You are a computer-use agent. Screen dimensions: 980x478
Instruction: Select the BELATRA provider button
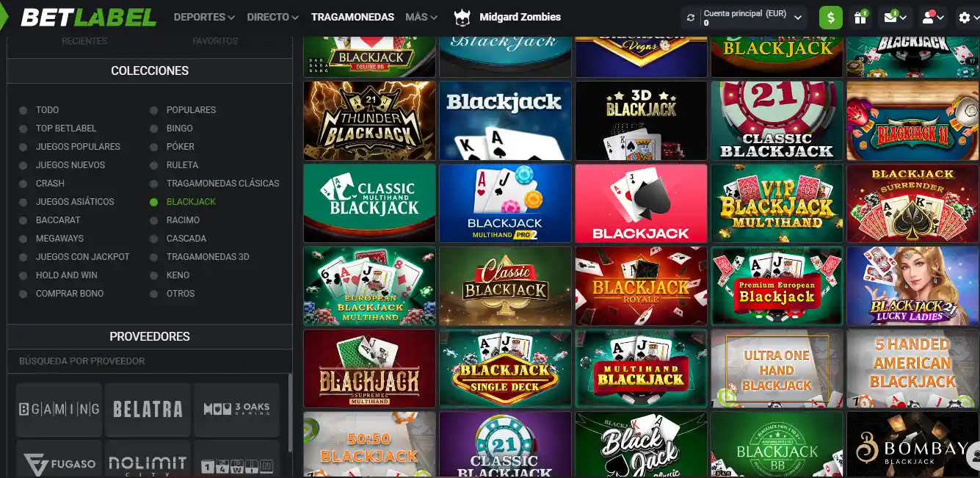point(147,409)
